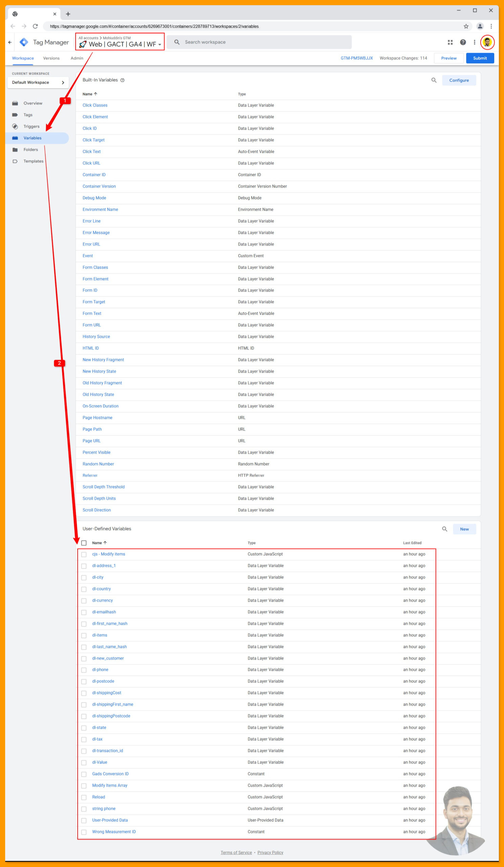504x867 pixels.
Task: Switch to the Versions tab
Action: (51, 58)
